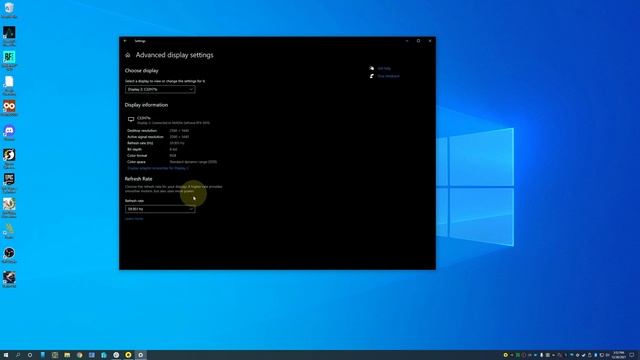Open the Choose display dropdown
Screen dimensions: 640x360
pyautogui.click(x=160, y=89)
